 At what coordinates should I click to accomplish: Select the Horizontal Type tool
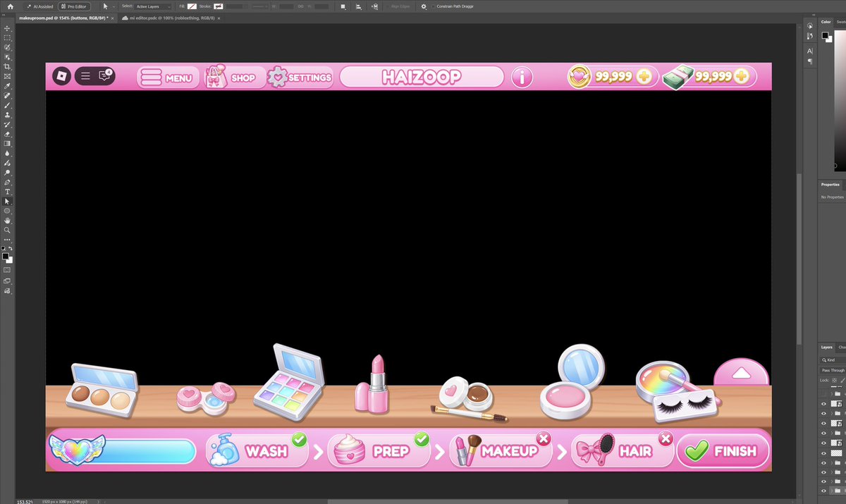(x=7, y=192)
